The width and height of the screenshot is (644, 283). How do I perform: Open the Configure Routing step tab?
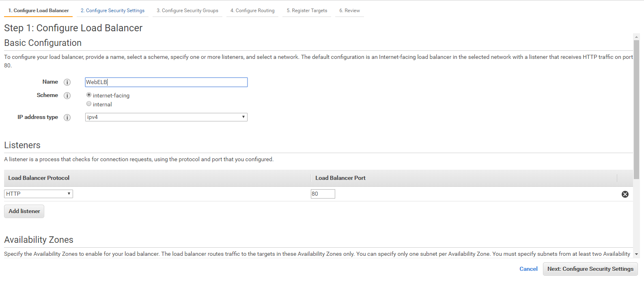tap(252, 11)
